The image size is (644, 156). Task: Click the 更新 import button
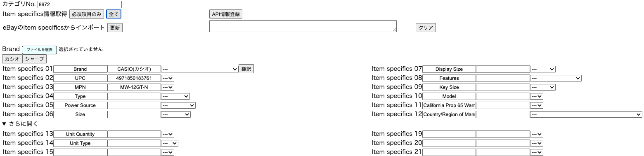pos(115,28)
